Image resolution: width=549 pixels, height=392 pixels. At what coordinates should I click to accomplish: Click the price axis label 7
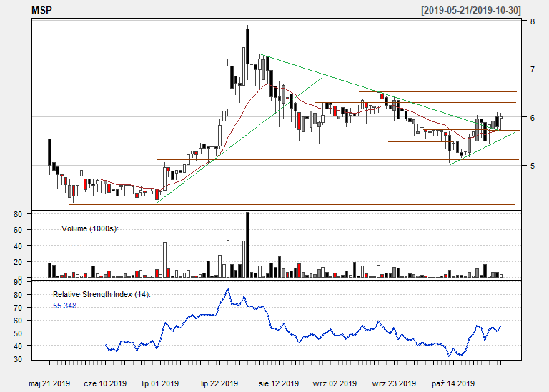click(532, 69)
